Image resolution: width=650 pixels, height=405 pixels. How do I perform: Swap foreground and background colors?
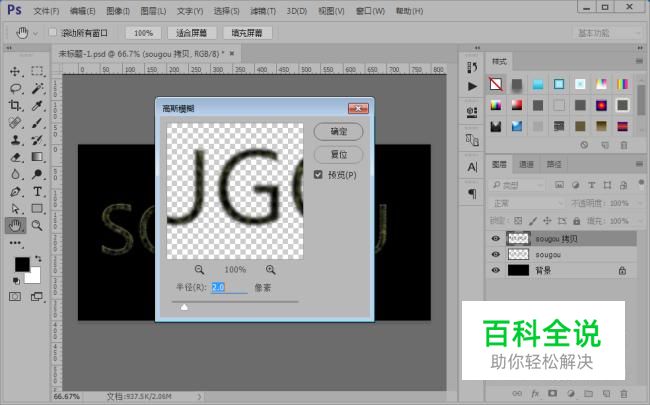click(38, 259)
